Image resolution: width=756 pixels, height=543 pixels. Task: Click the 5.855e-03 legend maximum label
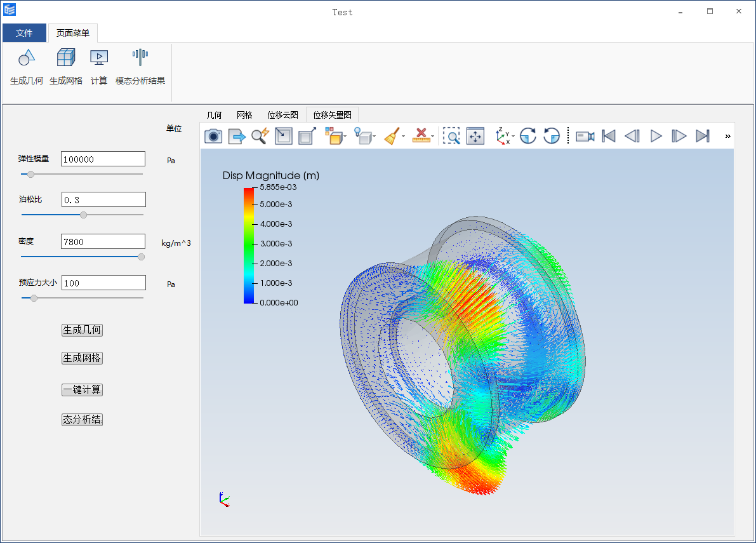tap(278, 187)
